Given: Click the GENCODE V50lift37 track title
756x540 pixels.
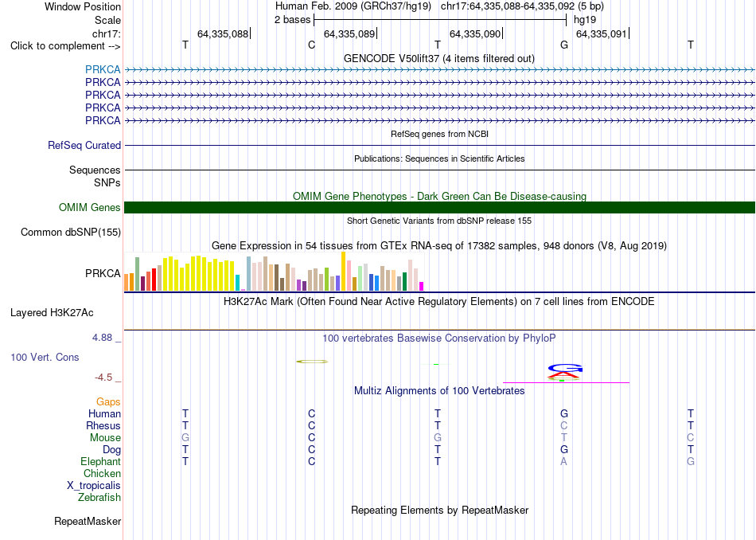Looking at the screenshot, I should click(x=439, y=58).
